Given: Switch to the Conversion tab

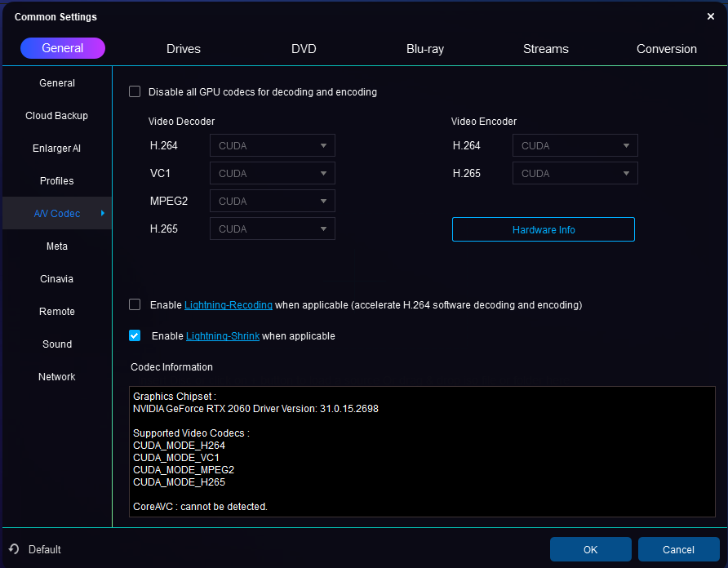Looking at the screenshot, I should click(666, 49).
